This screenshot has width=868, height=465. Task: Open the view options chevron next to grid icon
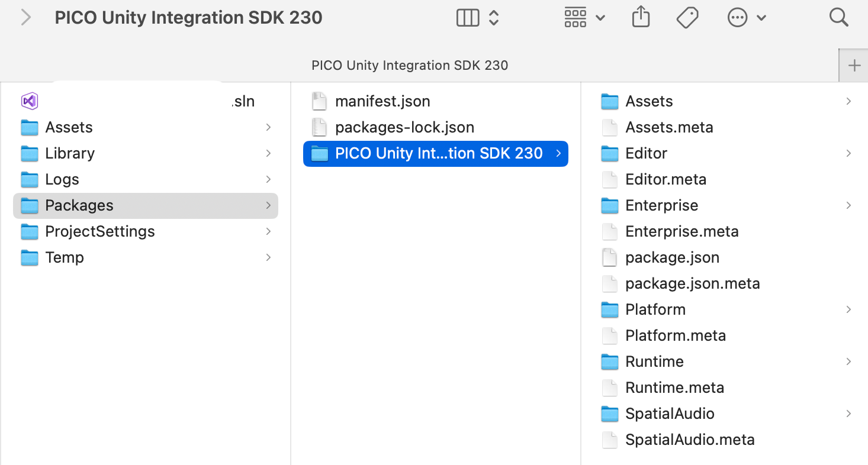click(x=600, y=17)
